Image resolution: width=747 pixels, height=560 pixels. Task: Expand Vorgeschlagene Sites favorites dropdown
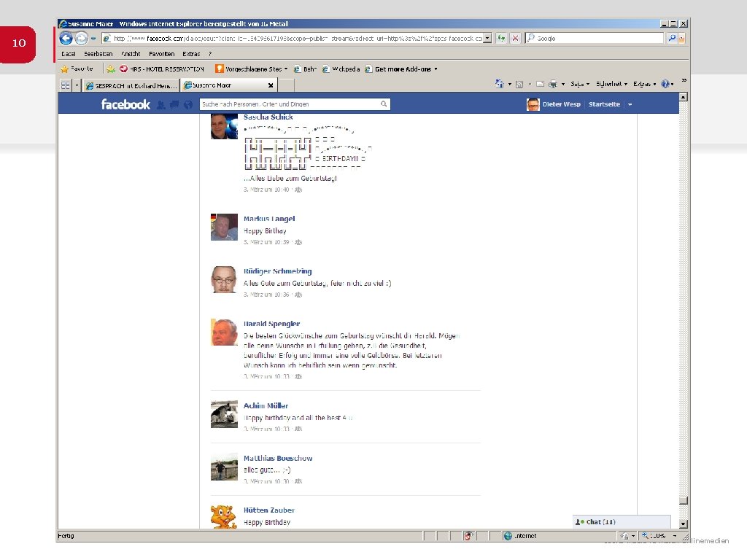click(x=286, y=69)
